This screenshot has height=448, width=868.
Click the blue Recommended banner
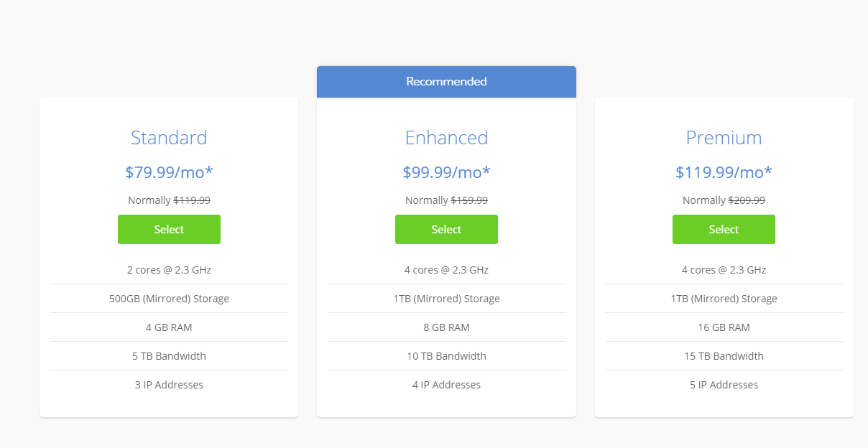446,82
